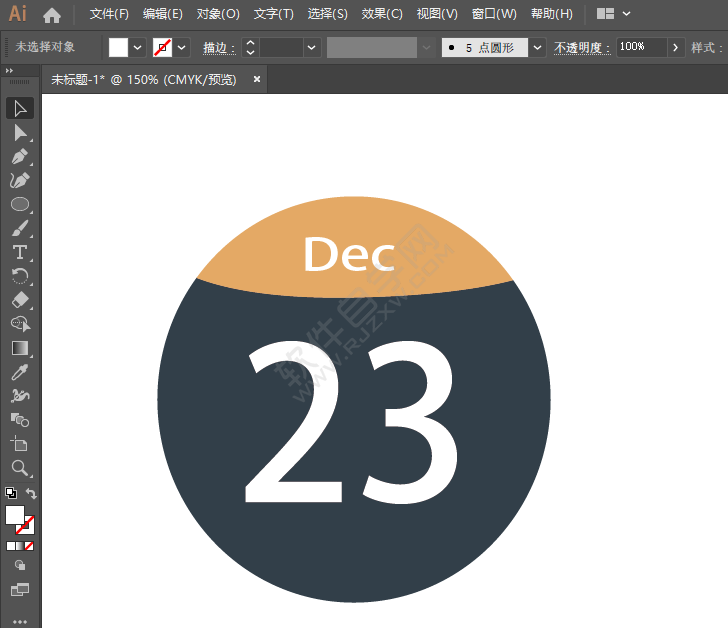Expand the 5 点圆形 brush dropdown
Screen dimensions: 728x628
pyautogui.click(x=537, y=47)
